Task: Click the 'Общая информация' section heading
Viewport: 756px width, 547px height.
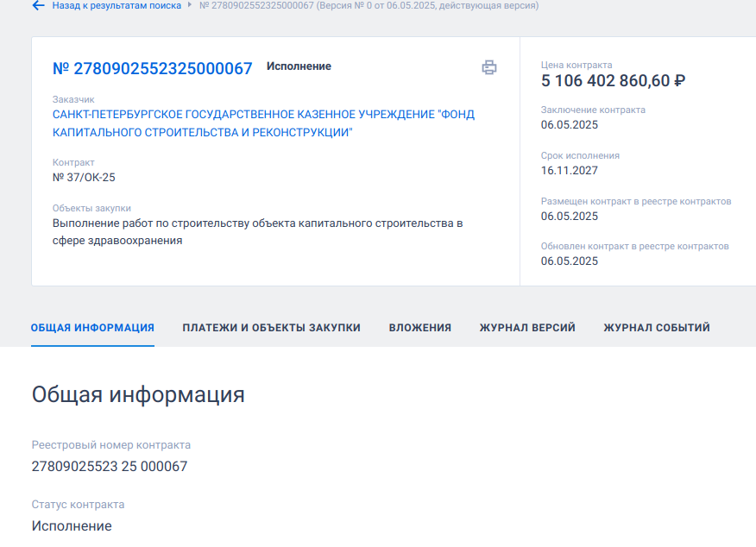Action: pyautogui.click(x=138, y=394)
